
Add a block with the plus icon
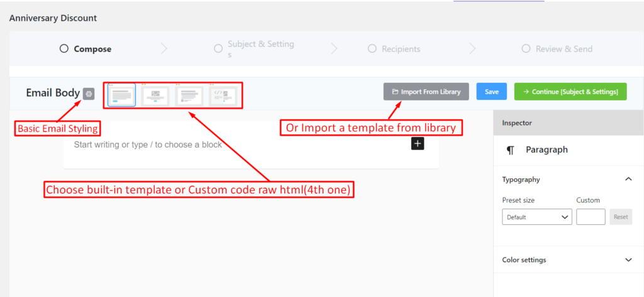tap(418, 144)
